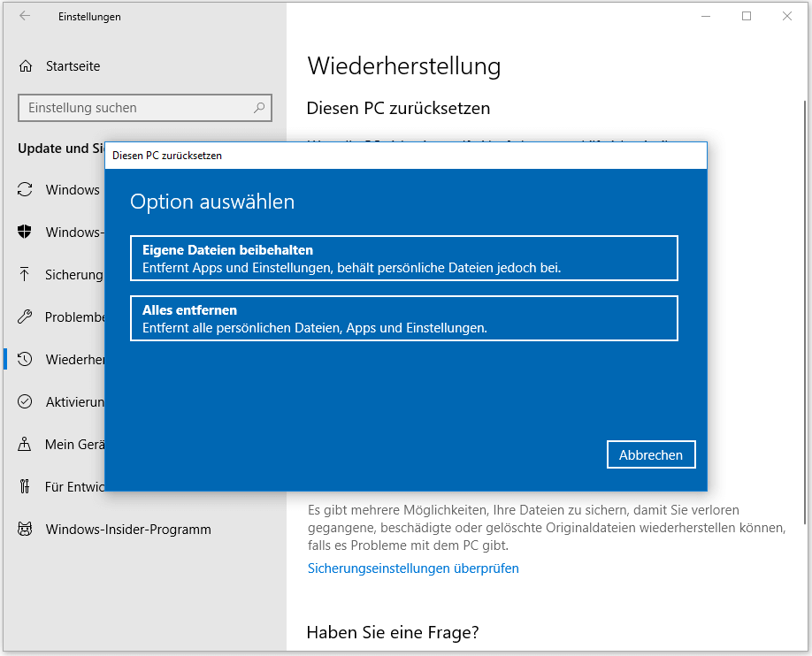Click the Windows-Insider-Programm ninja cat icon
The image size is (812, 656).
click(27, 529)
